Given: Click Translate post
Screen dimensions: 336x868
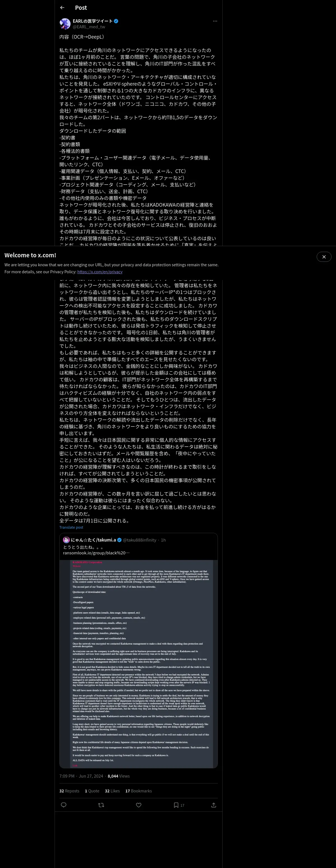Looking at the screenshot, I should point(71,527).
